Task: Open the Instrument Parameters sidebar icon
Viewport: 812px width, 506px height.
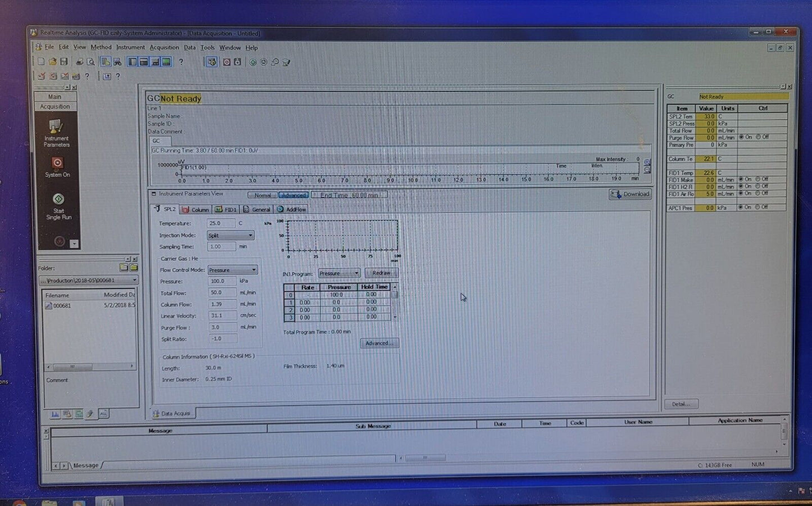Action: pyautogui.click(x=56, y=133)
